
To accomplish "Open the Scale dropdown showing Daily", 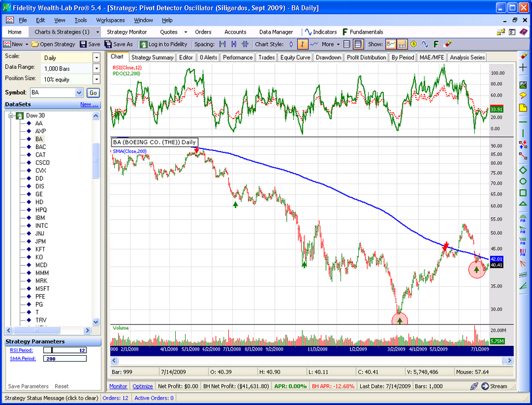I will point(96,57).
